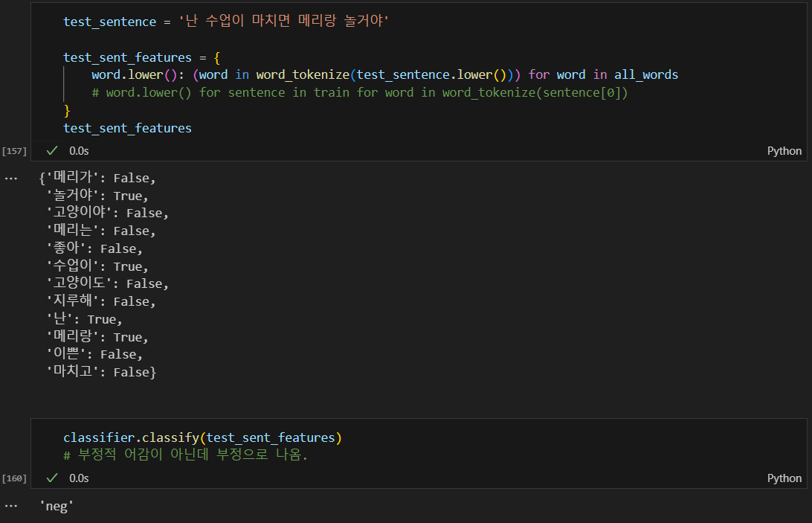Click the classifier.classify(test_sent_features) code line
The image size is (812, 523).
(202, 437)
